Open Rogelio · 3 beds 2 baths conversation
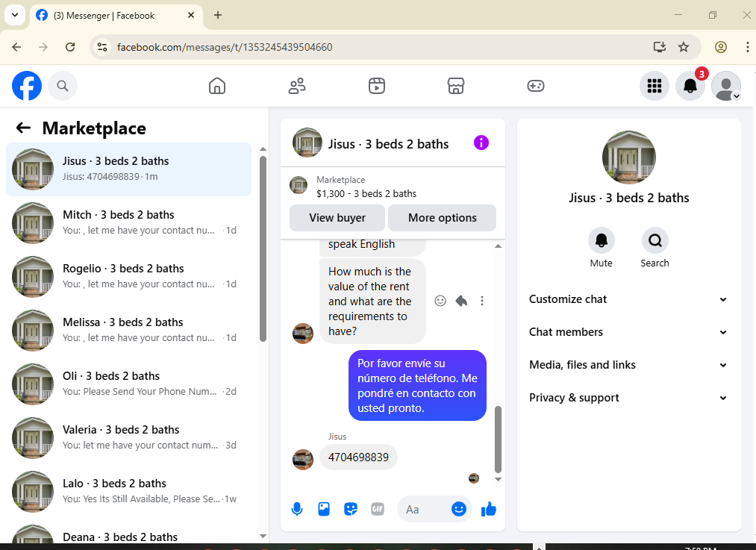756x550 pixels. 128,277
